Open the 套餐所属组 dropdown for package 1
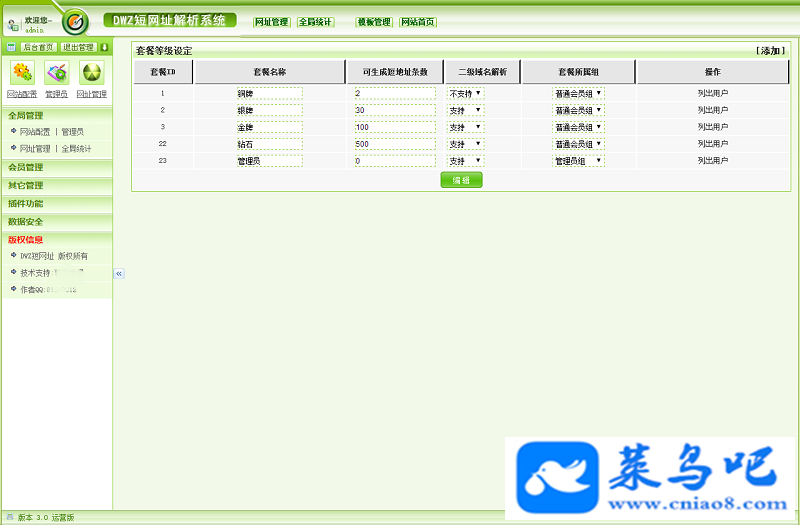The image size is (800, 525). coord(578,93)
